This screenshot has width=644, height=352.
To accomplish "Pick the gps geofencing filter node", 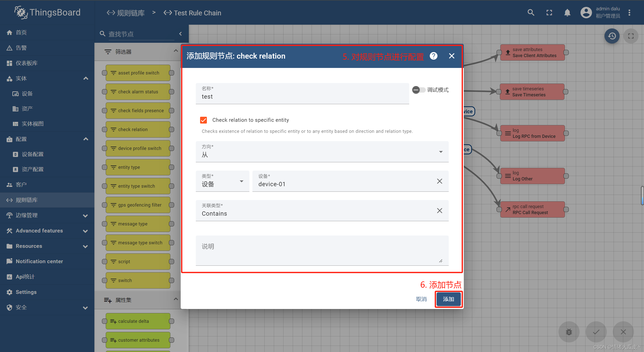I will click(138, 205).
